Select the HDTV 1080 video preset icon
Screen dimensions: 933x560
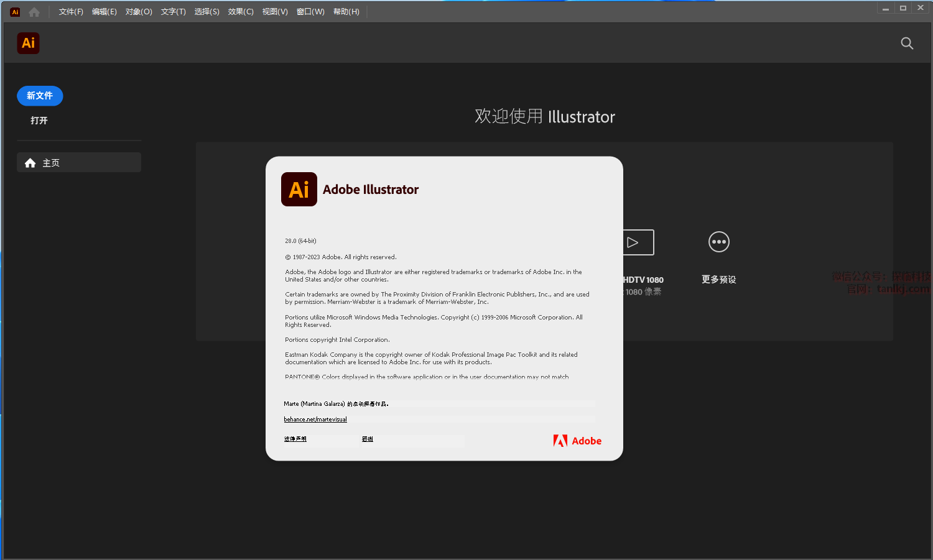[638, 242]
